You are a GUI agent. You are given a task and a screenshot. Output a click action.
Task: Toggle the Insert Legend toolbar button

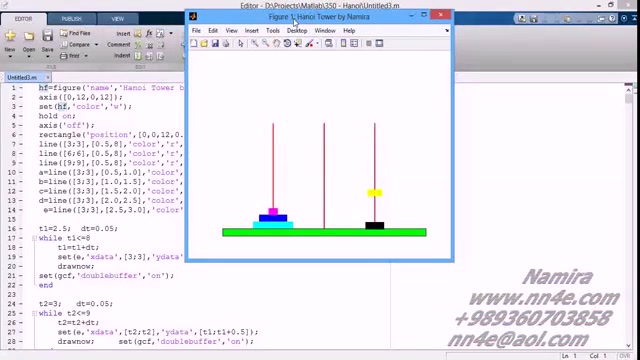[x=354, y=43]
